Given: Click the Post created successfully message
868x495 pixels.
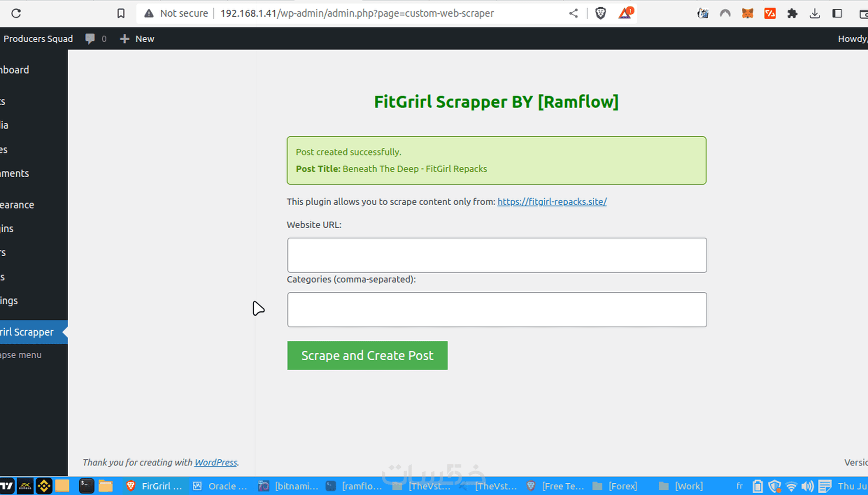Looking at the screenshot, I should (x=349, y=152).
